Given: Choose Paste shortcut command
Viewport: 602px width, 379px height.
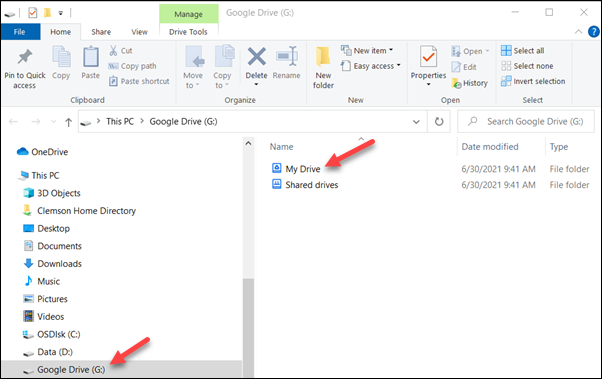Looking at the screenshot, I should pyautogui.click(x=139, y=81).
